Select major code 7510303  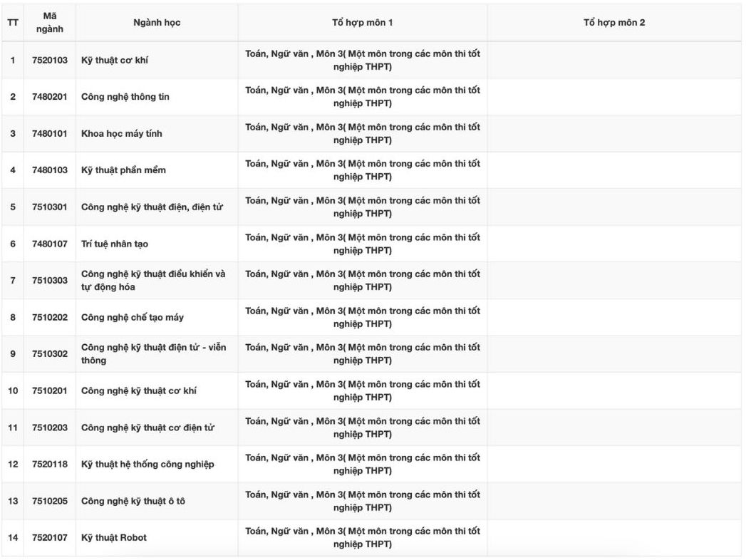pos(50,281)
